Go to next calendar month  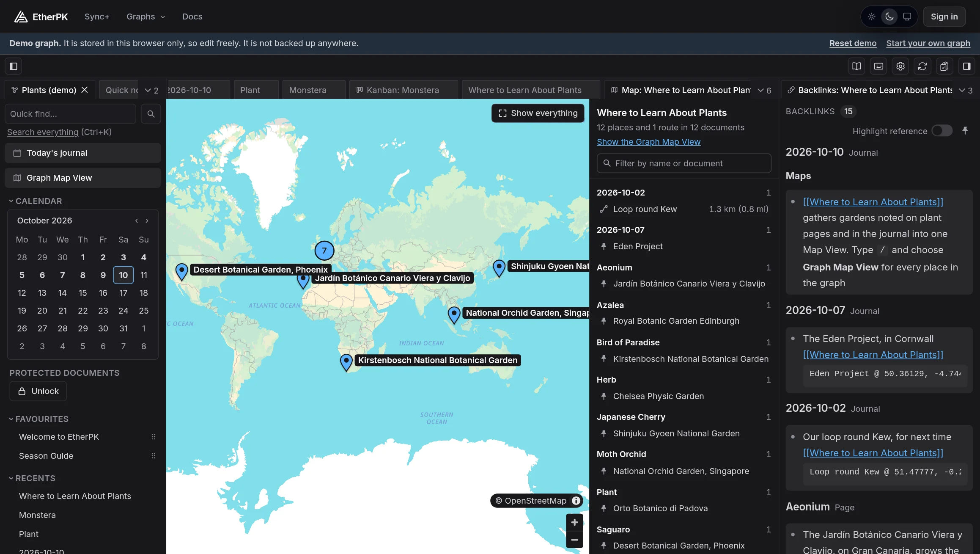[x=147, y=220]
